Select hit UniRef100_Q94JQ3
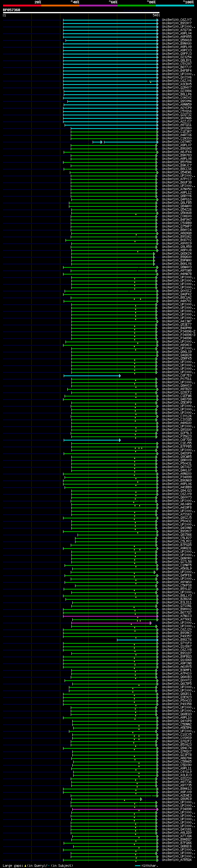The image size is (197, 868). click(176, 491)
